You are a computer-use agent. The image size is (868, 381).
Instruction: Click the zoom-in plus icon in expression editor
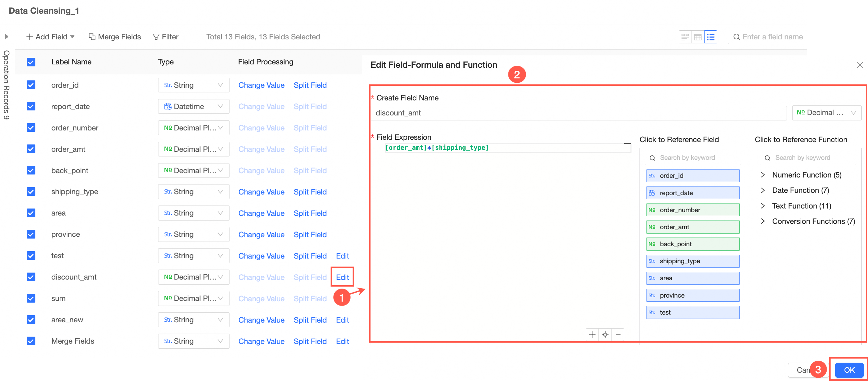(x=592, y=335)
